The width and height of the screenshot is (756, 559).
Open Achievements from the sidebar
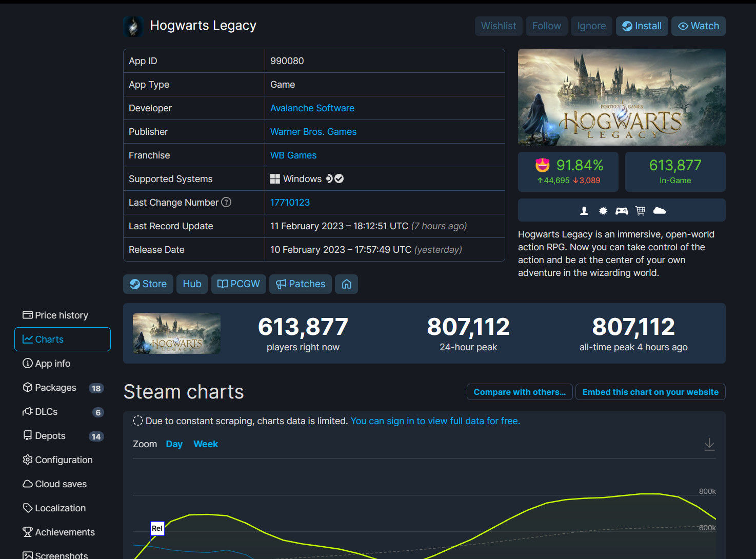(65, 532)
